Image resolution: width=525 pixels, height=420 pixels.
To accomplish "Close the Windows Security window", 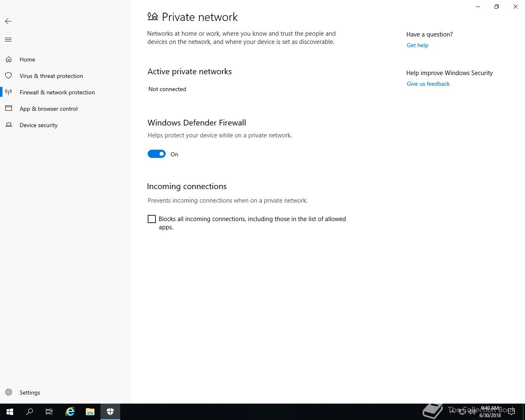I will [x=516, y=7].
